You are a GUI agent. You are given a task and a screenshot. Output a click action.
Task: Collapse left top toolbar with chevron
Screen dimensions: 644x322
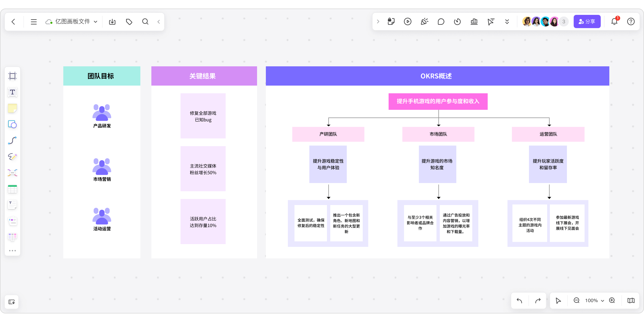pyautogui.click(x=159, y=22)
